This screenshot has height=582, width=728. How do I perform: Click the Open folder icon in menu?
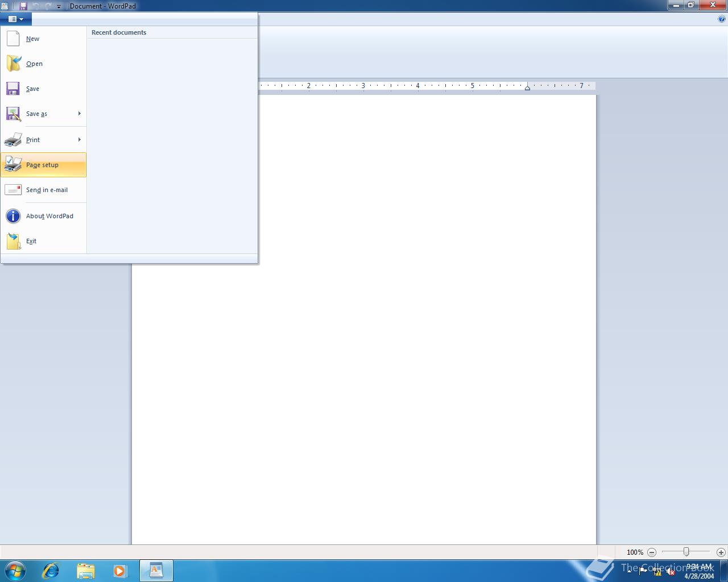point(13,64)
